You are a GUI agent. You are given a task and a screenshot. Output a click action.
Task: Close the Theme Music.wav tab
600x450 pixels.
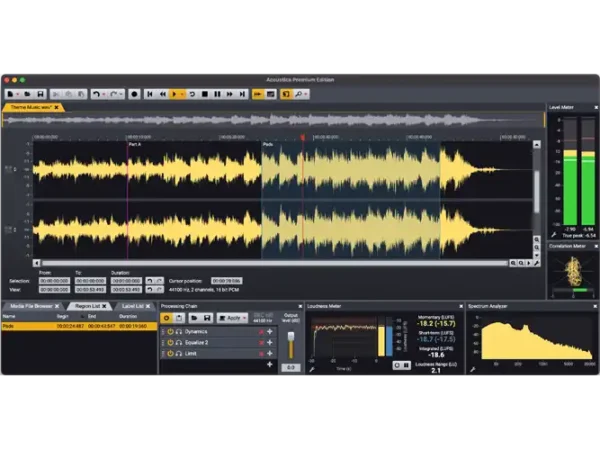(57, 108)
